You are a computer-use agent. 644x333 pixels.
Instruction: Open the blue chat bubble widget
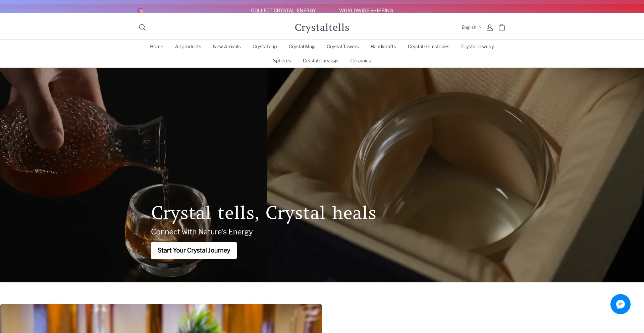[x=621, y=304]
